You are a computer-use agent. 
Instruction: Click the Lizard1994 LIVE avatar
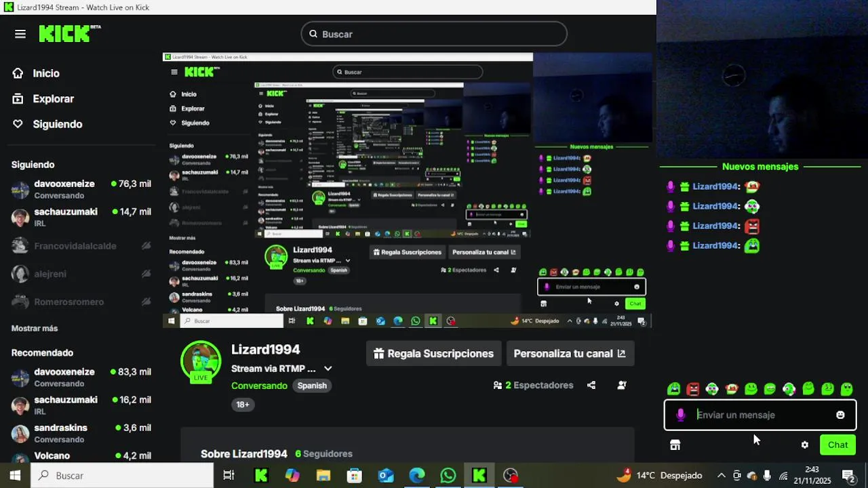click(201, 362)
